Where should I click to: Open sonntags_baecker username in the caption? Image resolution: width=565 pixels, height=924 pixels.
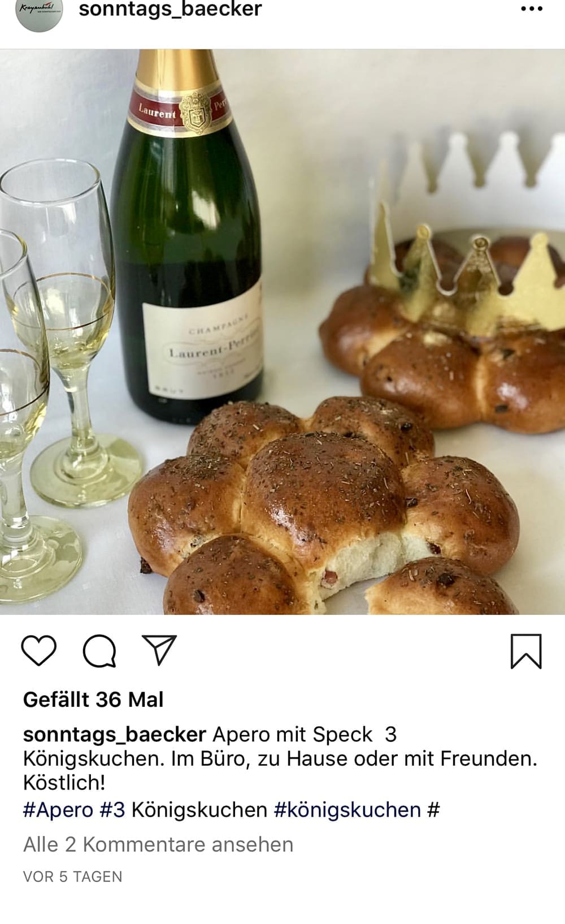point(114,735)
